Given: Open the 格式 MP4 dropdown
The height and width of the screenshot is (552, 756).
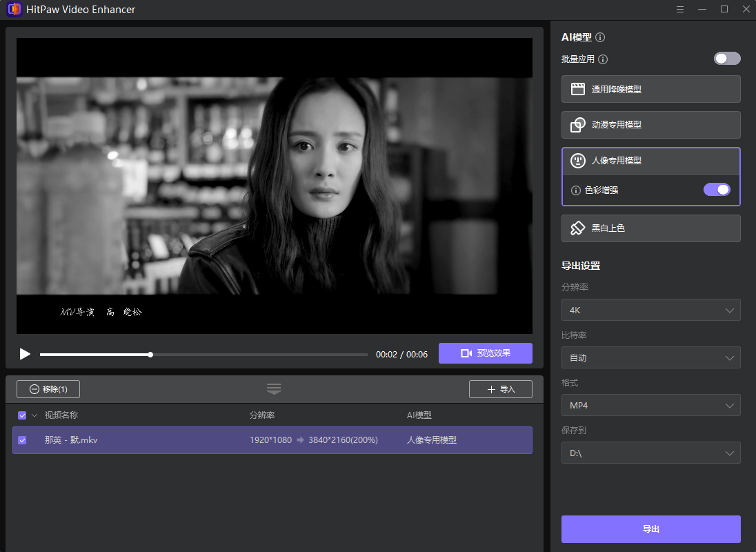Looking at the screenshot, I should coord(651,406).
